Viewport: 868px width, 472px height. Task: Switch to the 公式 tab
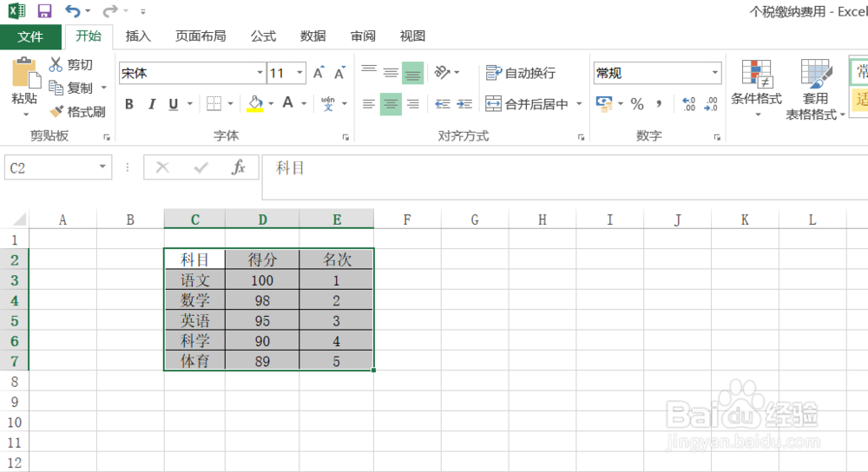pos(263,36)
